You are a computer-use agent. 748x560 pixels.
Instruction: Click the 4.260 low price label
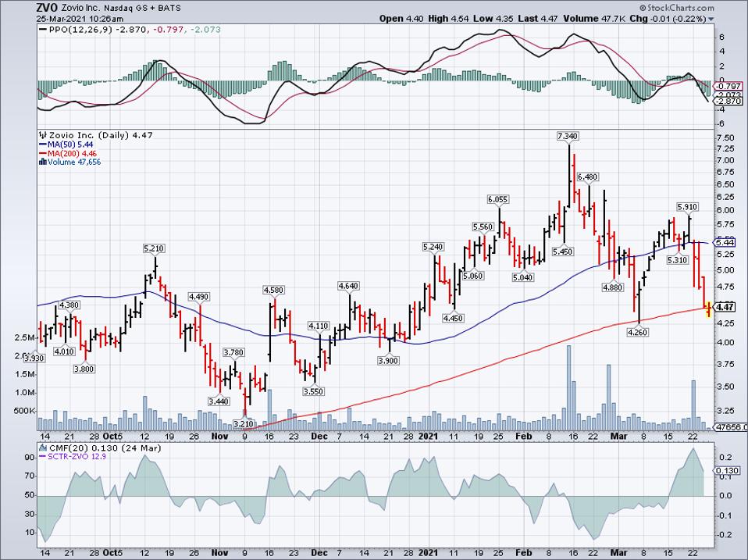tap(638, 332)
